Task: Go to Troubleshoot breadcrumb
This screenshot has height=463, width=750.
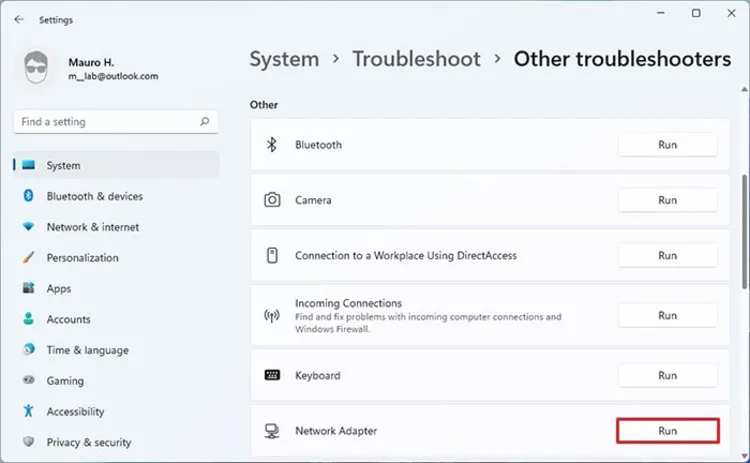Action: (417, 59)
